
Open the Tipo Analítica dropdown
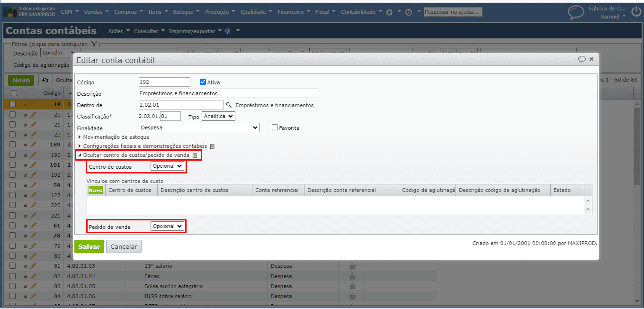pyautogui.click(x=218, y=116)
